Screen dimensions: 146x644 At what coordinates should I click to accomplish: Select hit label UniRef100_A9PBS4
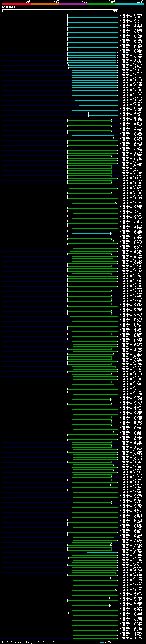point(131,25)
